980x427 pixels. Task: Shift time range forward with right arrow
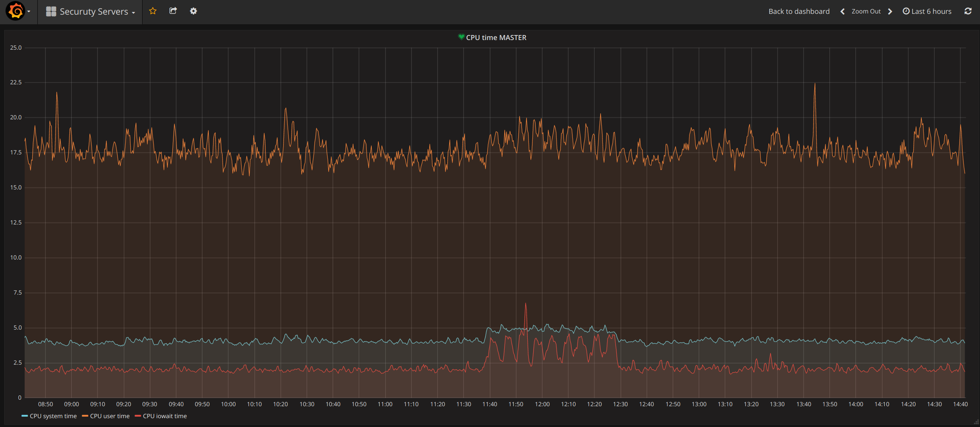coord(890,12)
